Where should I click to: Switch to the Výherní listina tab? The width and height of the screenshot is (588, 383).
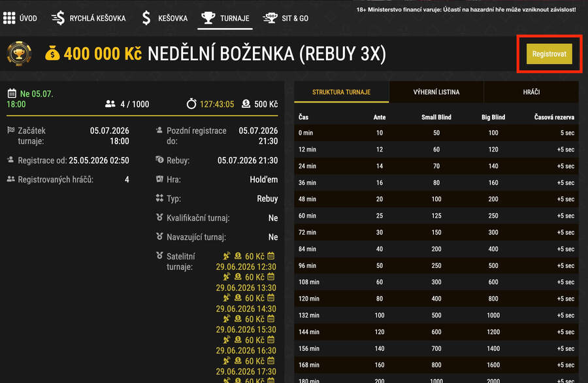pos(436,92)
